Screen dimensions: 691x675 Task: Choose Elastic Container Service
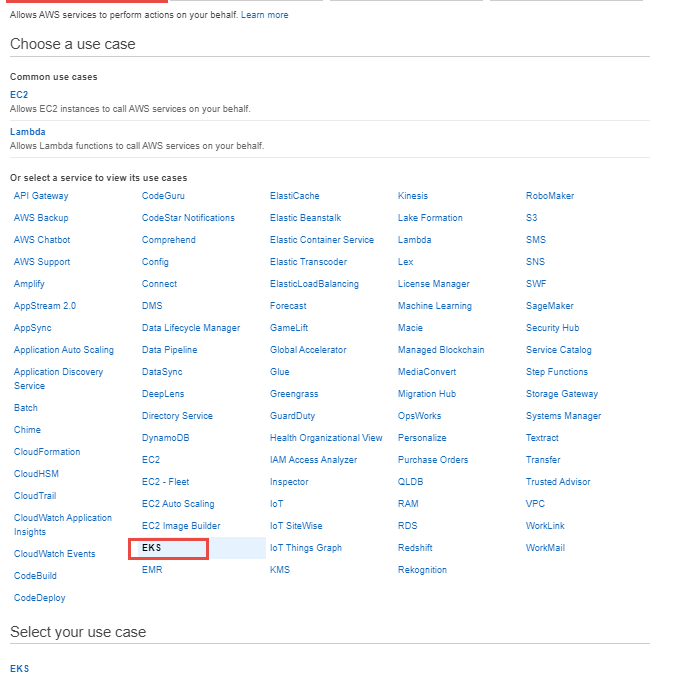click(x=322, y=240)
